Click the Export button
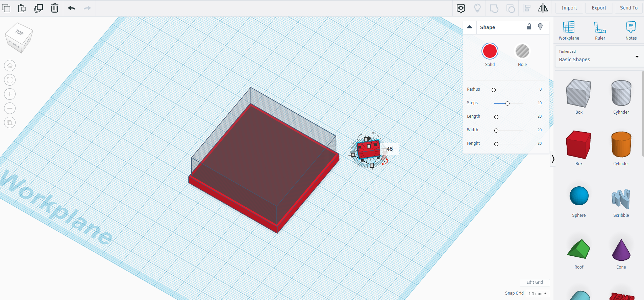This screenshot has height=300, width=644. [x=599, y=8]
